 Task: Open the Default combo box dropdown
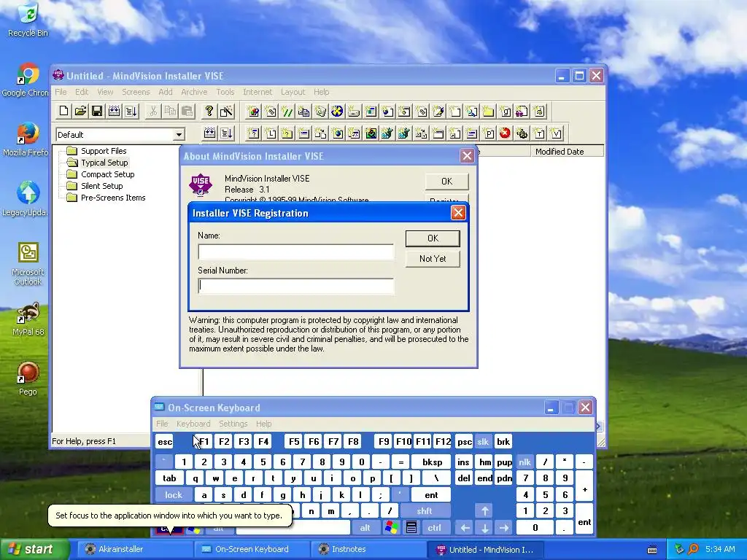(179, 135)
